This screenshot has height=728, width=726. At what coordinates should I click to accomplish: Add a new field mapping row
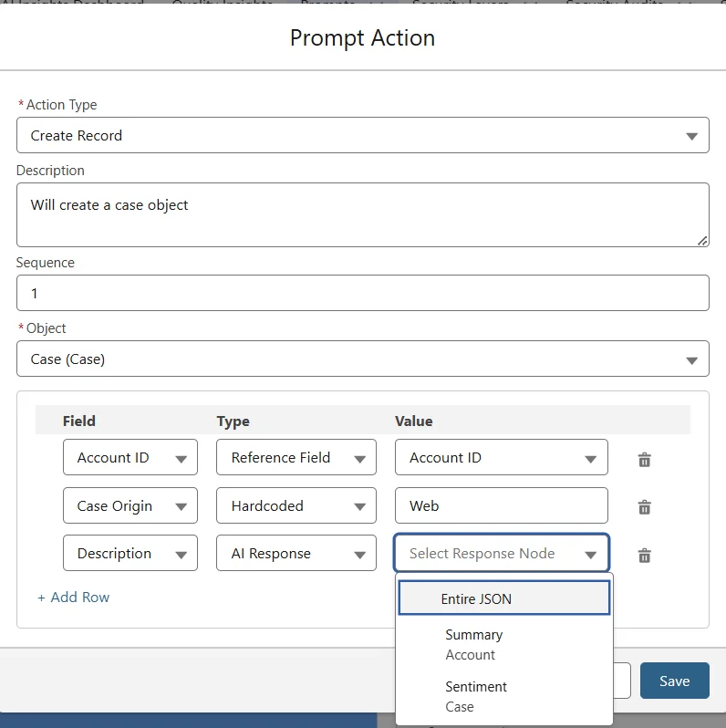74,598
